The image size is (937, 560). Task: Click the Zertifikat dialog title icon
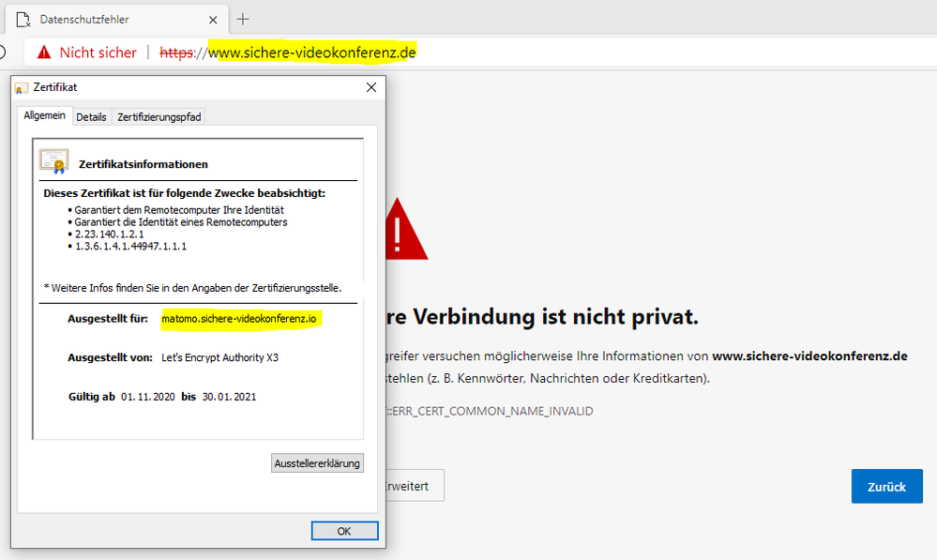pos(22,88)
